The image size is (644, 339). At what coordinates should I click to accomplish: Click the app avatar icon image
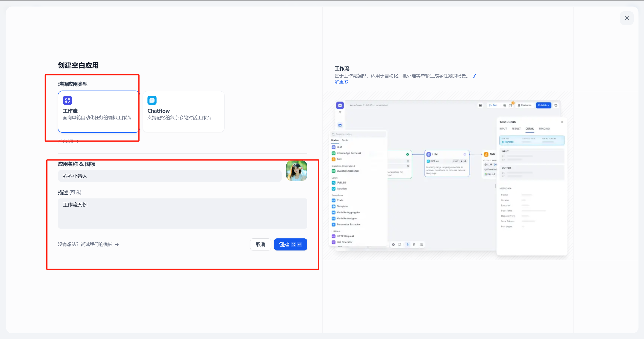point(296,171)
